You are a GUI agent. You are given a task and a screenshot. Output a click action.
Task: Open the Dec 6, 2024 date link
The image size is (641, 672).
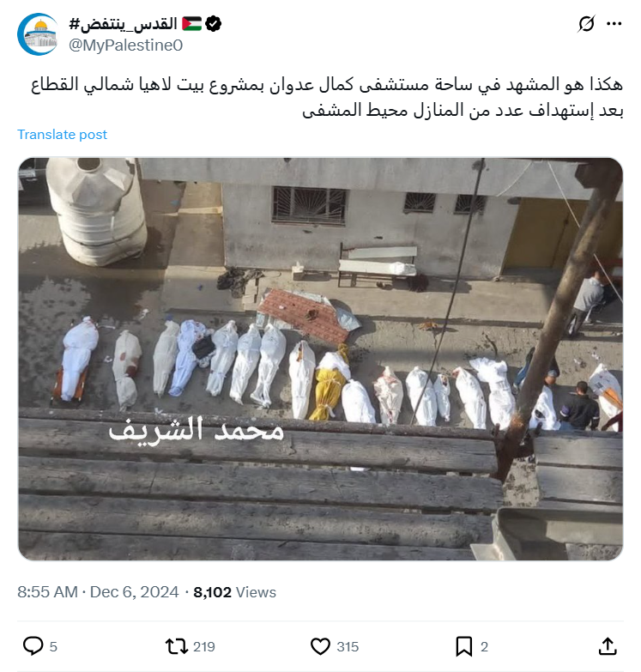click(x=134, y=592)
